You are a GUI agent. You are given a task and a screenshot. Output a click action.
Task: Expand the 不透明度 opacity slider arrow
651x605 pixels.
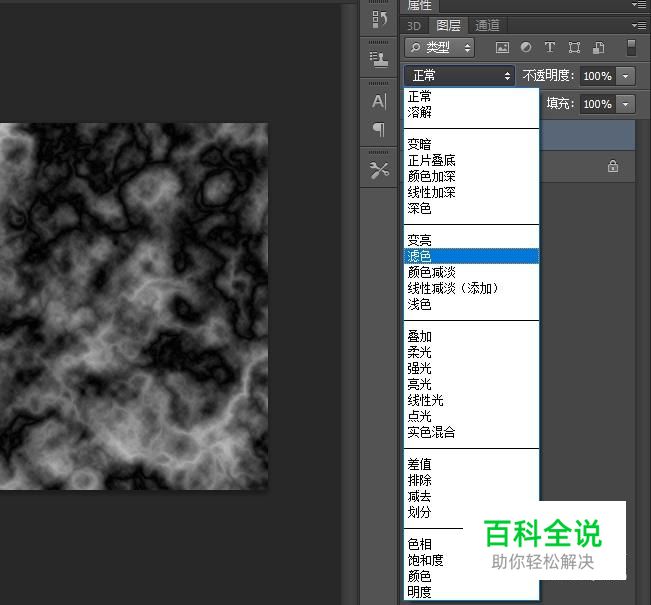coord(626,76)
